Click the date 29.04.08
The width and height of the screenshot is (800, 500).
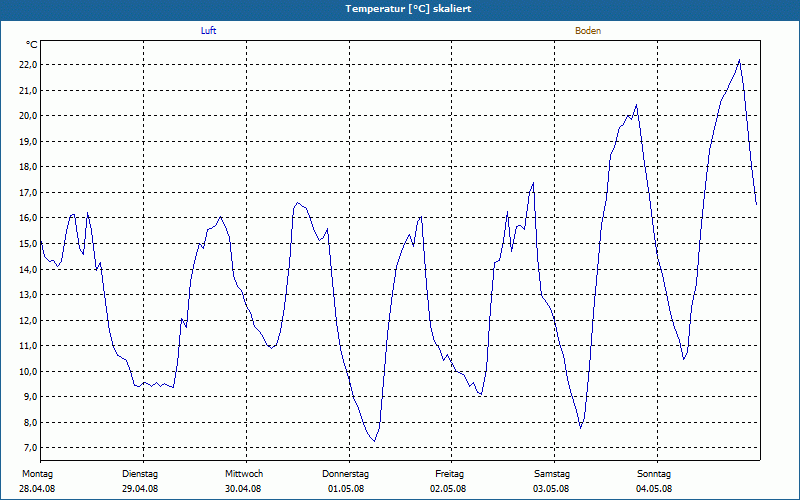point(140,489)
